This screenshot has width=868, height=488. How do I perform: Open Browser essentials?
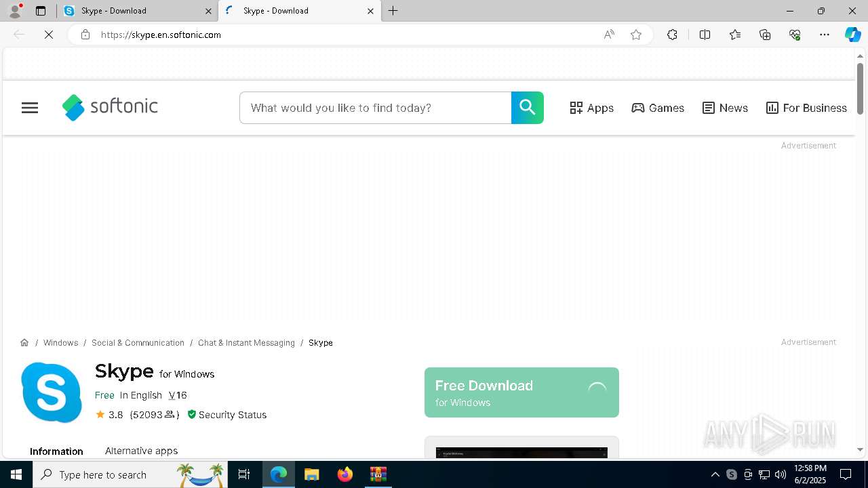tap(795, 35)
